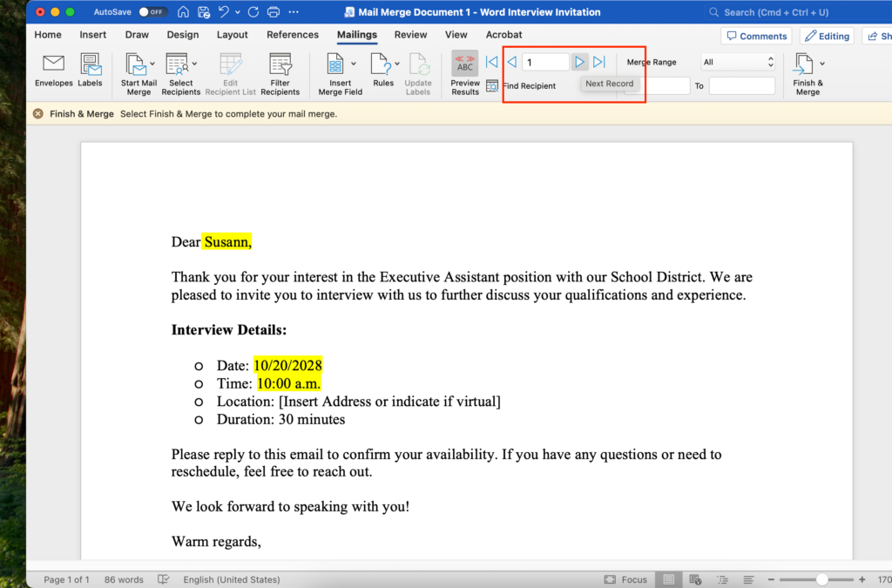Enable Focus mode in status bar
892x588 pixels.
[x=626, y=579]
